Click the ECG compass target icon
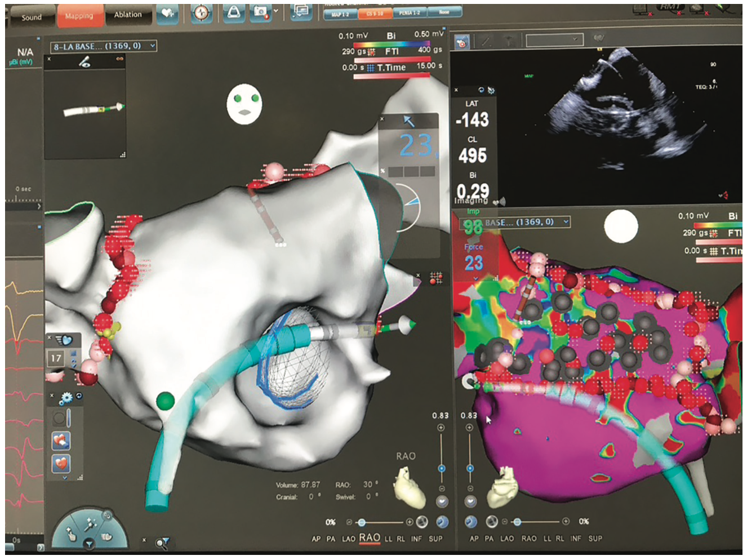The image size is (747, 560). (201, 14)
